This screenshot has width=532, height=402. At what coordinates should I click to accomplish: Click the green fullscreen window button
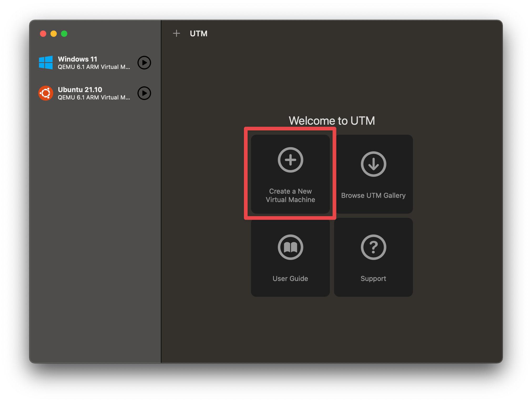pos(64,34)
